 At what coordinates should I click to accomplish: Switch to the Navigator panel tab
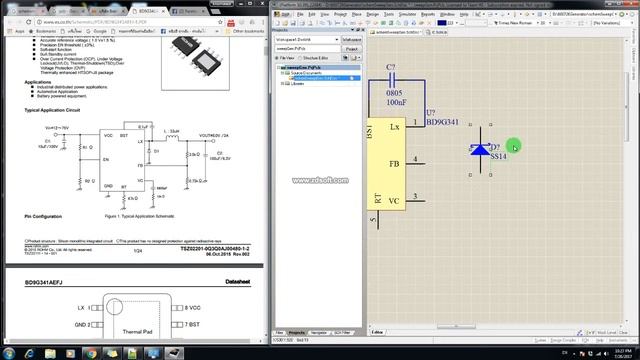point(319,333)
